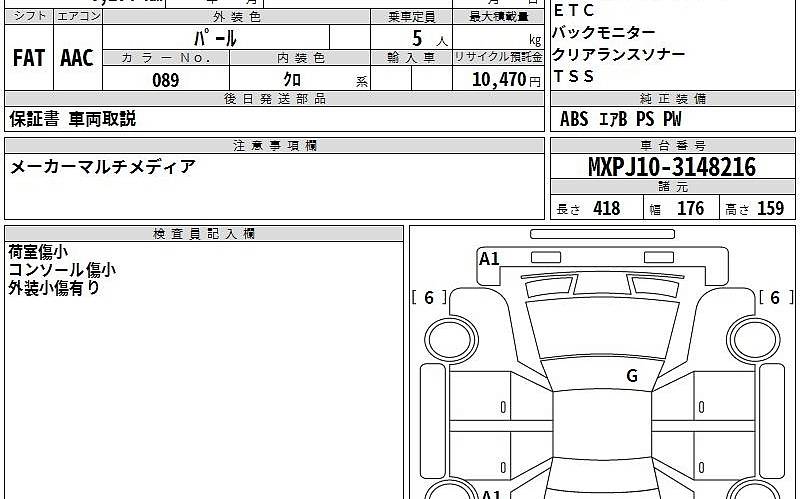
Task: Click the 検査員記入欄 section header
Action: pyautogui.click(x=204, y=234)
